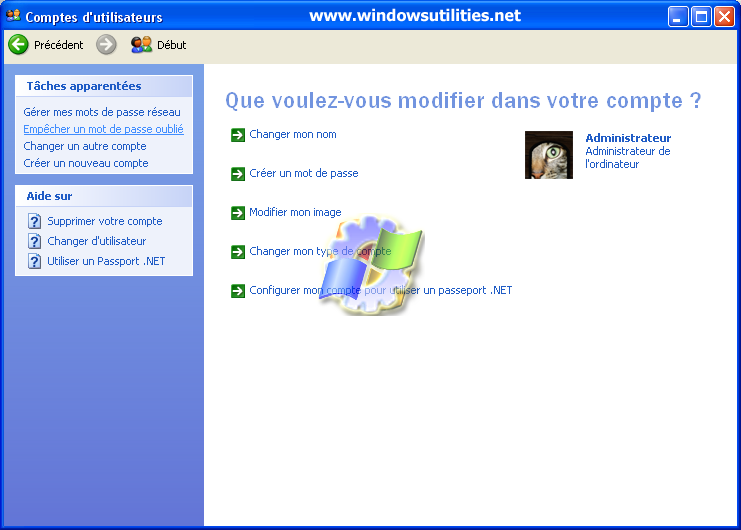Screen dimensions: 741x530
Task: Open help on Changer d'utilisateur
Action: tap(96, 241)
